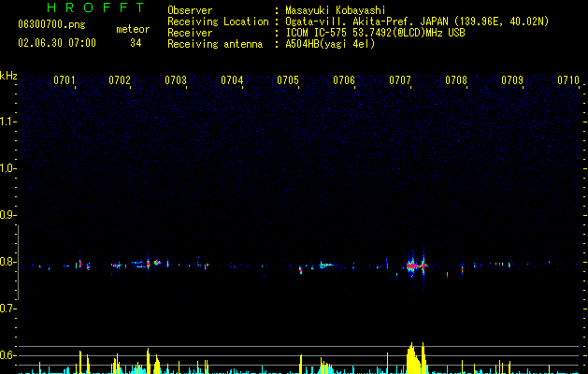Click the meteor count value 34

click(x=136, y=43)
